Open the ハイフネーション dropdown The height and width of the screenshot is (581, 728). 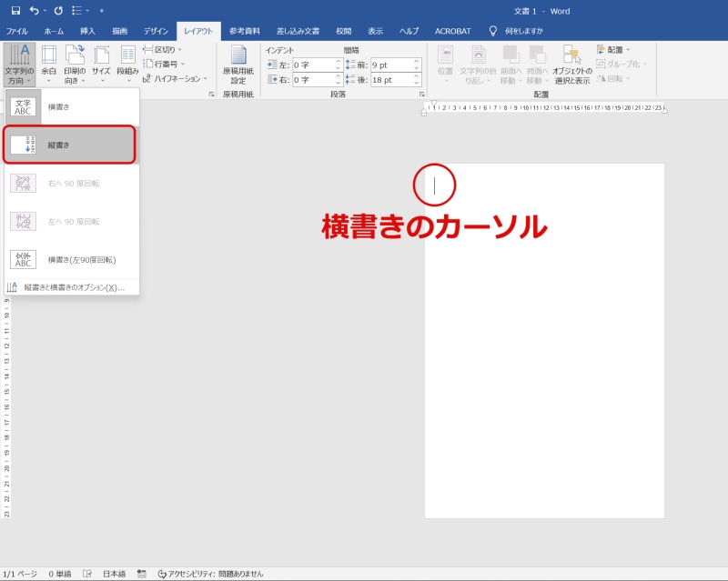175,78
